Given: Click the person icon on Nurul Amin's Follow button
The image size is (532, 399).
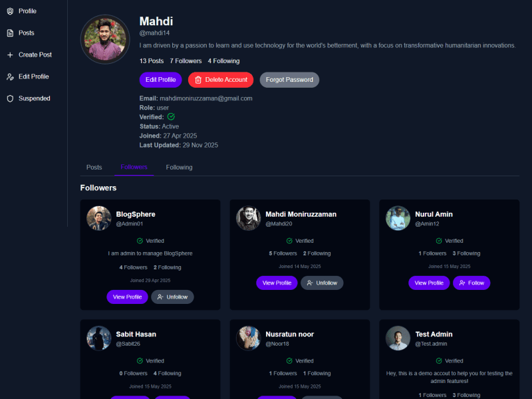Looking at the screenshot, I should tap(462, 283).
